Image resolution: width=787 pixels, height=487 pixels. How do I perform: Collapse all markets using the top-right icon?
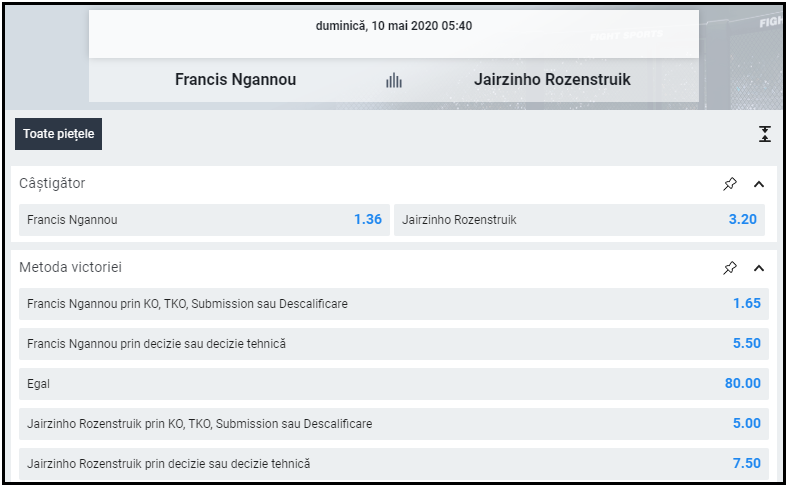click(764, 134)
